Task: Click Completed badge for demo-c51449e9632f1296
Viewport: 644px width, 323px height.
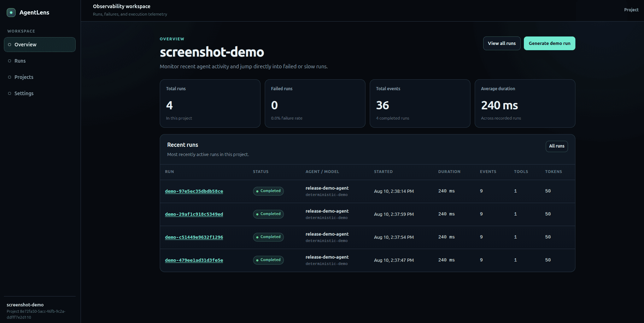Action: click(268, 237)
